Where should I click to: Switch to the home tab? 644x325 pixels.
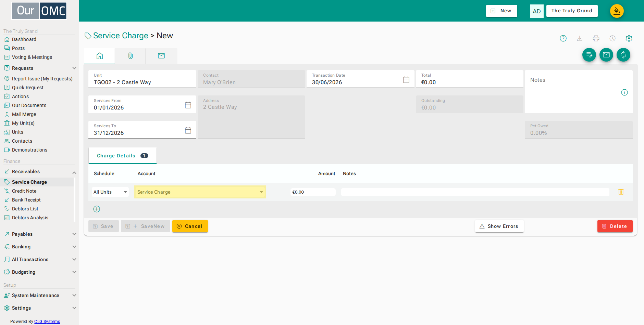coord(100,56)
